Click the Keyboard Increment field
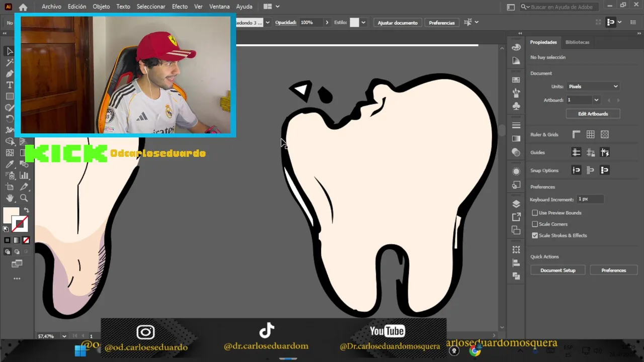Image resolution: width=644 pixels, height=362 pixels. click(x=590, y=200)
